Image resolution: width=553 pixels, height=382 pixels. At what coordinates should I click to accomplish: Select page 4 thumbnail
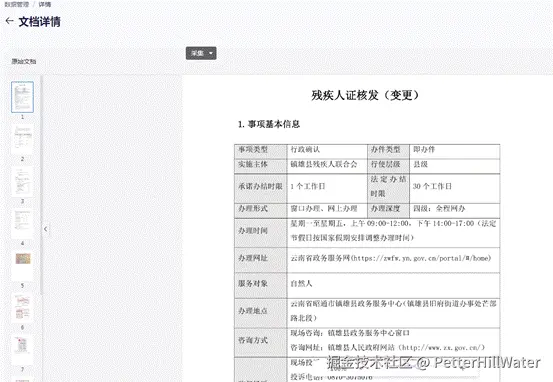22,223
